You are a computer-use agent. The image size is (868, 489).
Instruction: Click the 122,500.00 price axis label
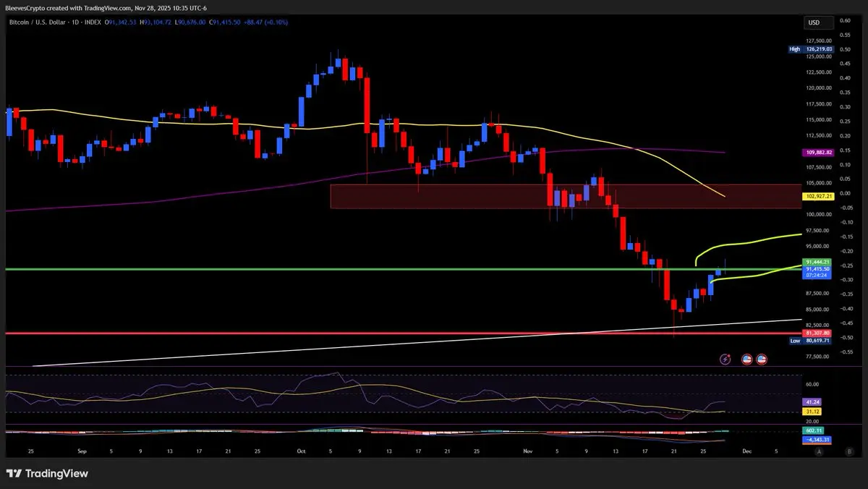[820, 72]
